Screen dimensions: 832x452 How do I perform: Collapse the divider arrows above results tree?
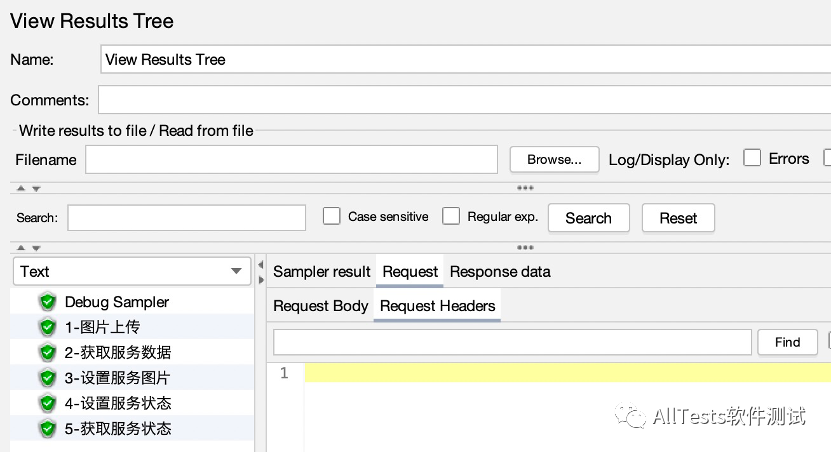28,247
